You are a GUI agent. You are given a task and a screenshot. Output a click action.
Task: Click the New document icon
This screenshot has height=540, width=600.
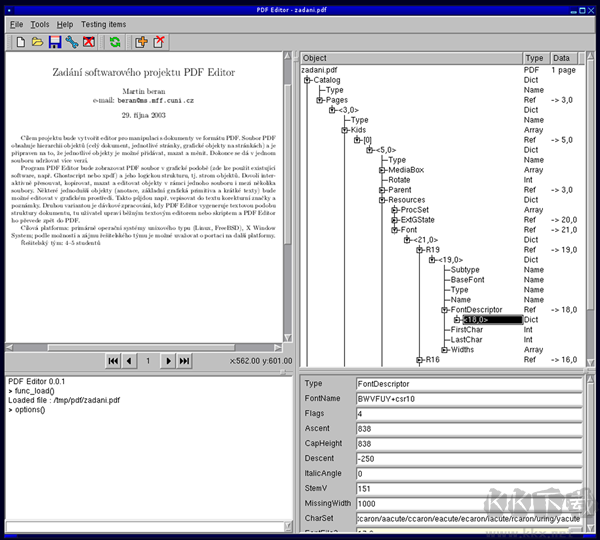(x=19, y=42)
